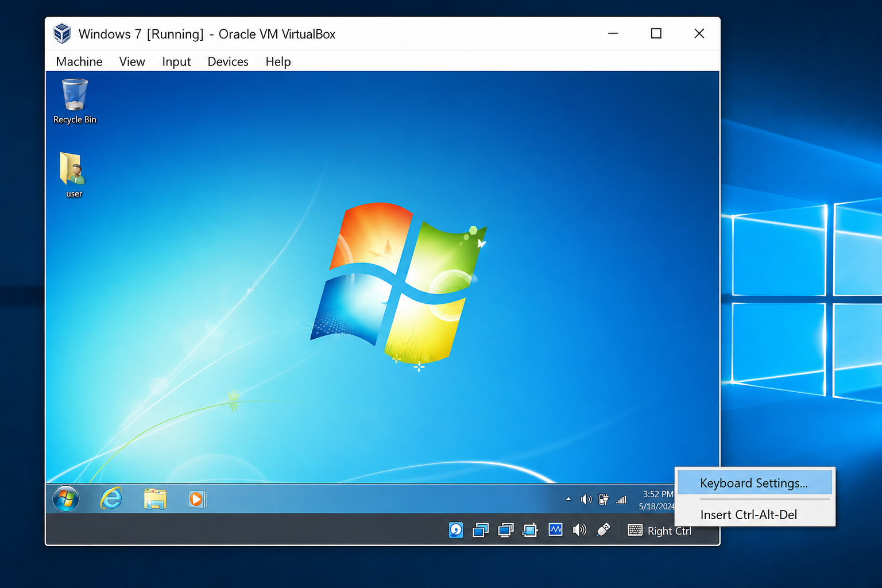882x588 pixels.
Task: Click the keyboard host key icon
Action: coord(635,530)
